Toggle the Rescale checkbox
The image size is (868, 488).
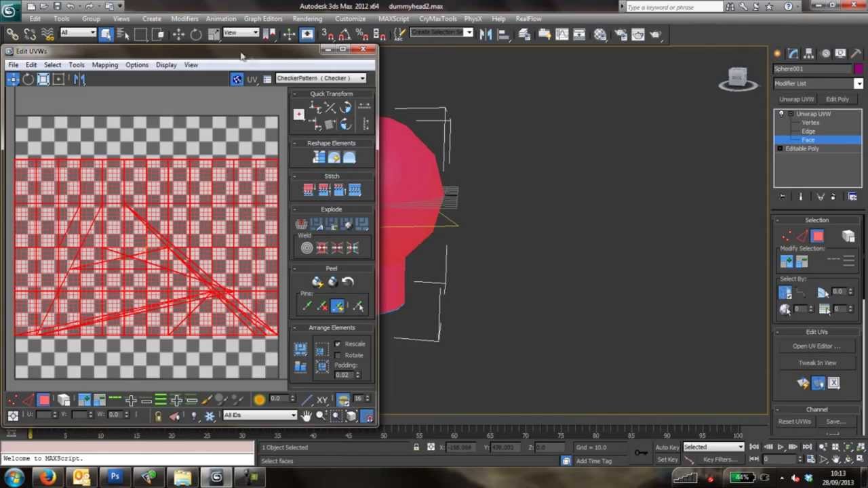click(x=338, y=344)
